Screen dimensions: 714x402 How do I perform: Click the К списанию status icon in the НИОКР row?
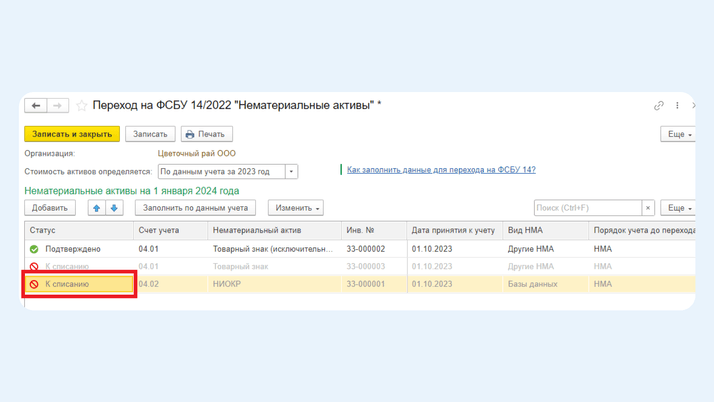(x=34, y=284)
